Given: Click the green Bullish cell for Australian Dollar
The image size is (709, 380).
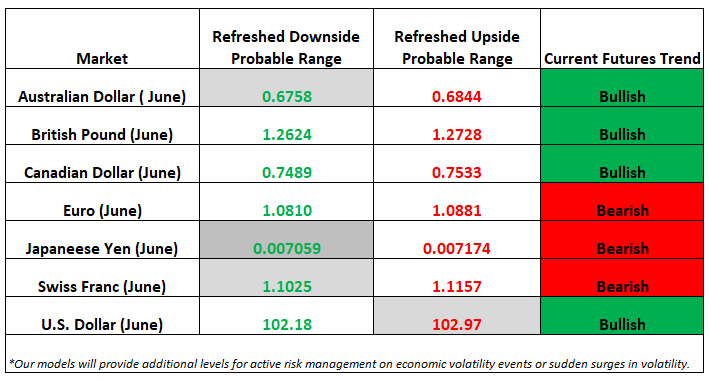Looking at the screenshot, I should coord(622,88).
